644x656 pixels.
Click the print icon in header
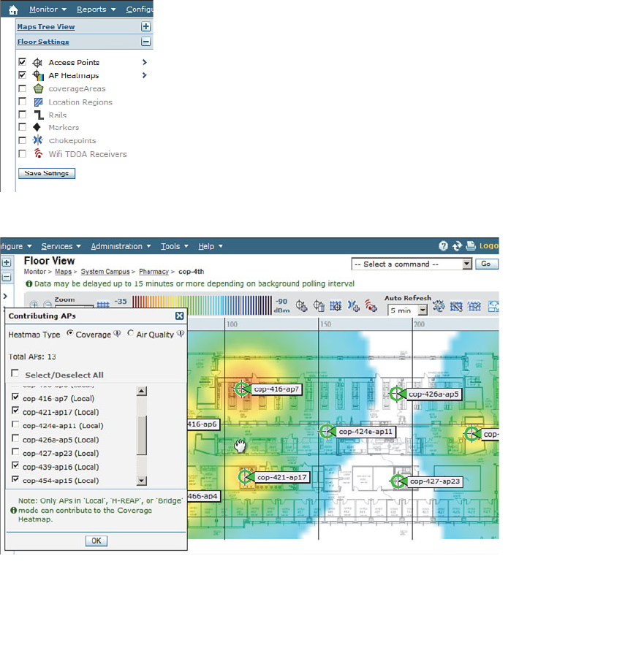pyautogui.click(x=471, y=246)
